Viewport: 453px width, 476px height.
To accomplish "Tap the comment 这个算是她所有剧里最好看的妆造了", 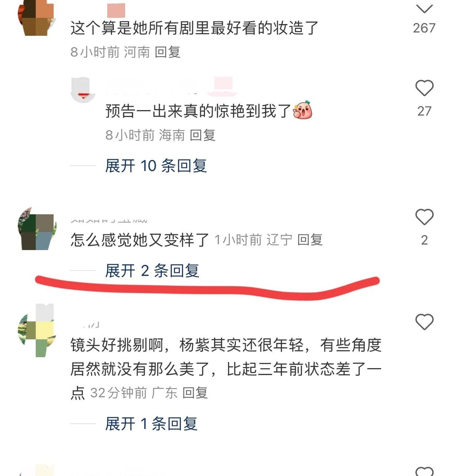I will 195,28.
